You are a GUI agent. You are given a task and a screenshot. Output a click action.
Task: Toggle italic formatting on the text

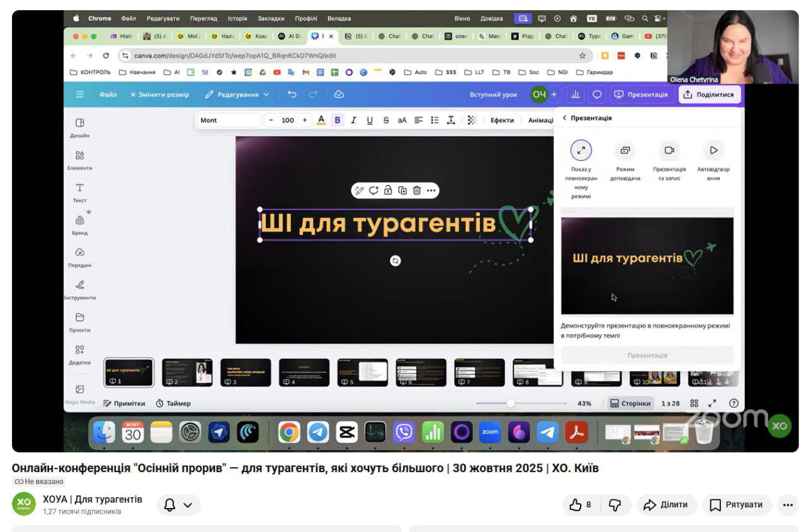353,120
